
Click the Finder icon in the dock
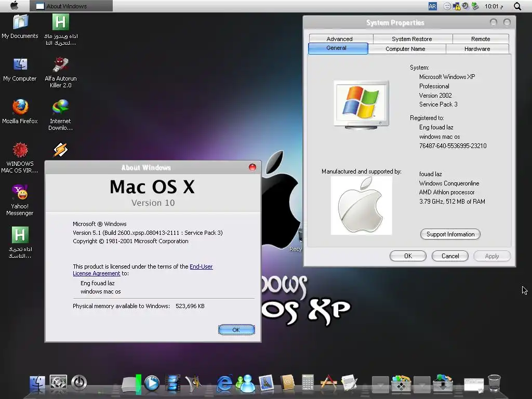tap(37, 383)
